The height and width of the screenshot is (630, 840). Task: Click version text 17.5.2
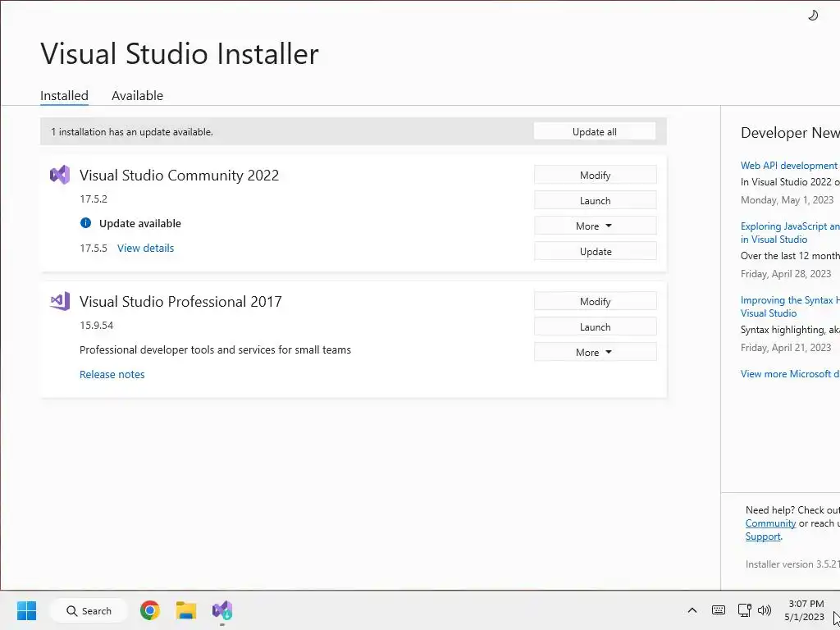94,199
